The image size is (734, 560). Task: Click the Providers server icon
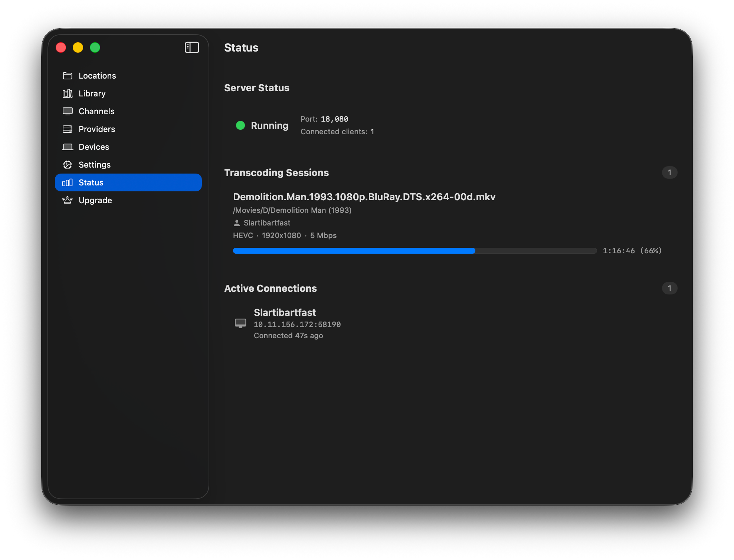point(68,129)
